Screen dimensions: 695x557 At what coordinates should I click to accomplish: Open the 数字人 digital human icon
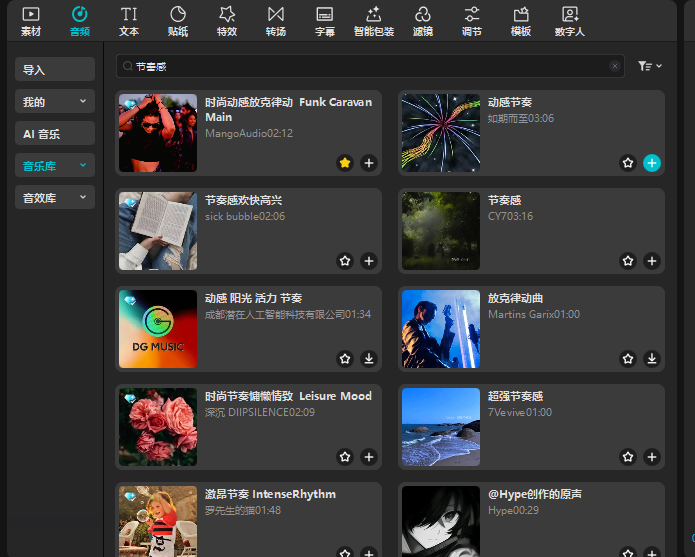click(570, 20)
